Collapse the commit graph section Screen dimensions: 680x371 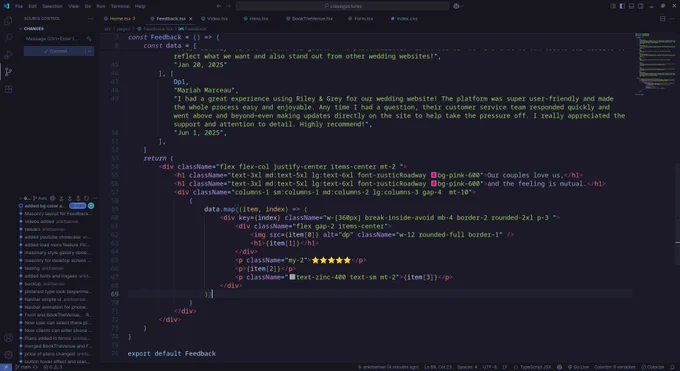coord(20,198)
